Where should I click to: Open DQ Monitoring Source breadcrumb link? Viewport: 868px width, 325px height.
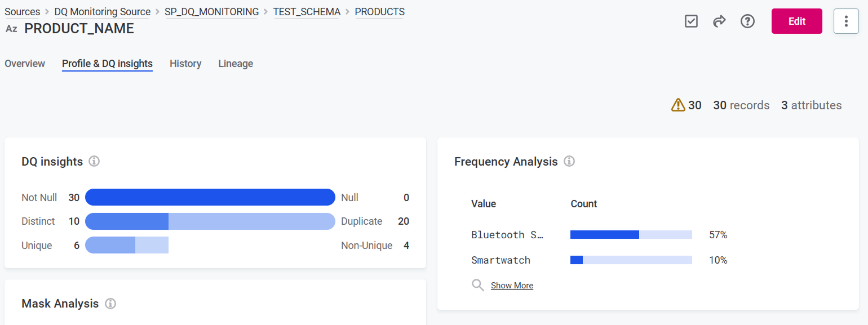coord(102,12)
